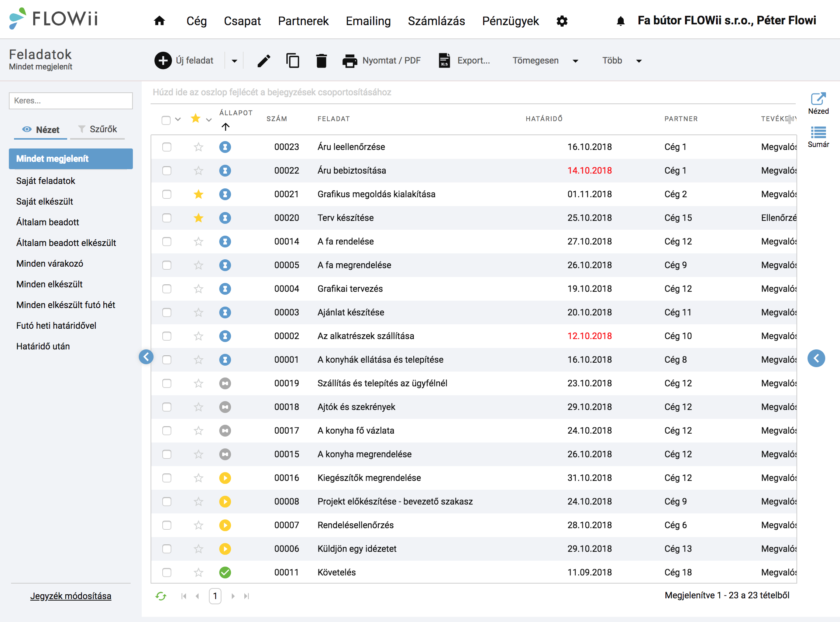The image size is (840, 622).
Task: Select the Minden várakozó view
Action: [50, 264]
